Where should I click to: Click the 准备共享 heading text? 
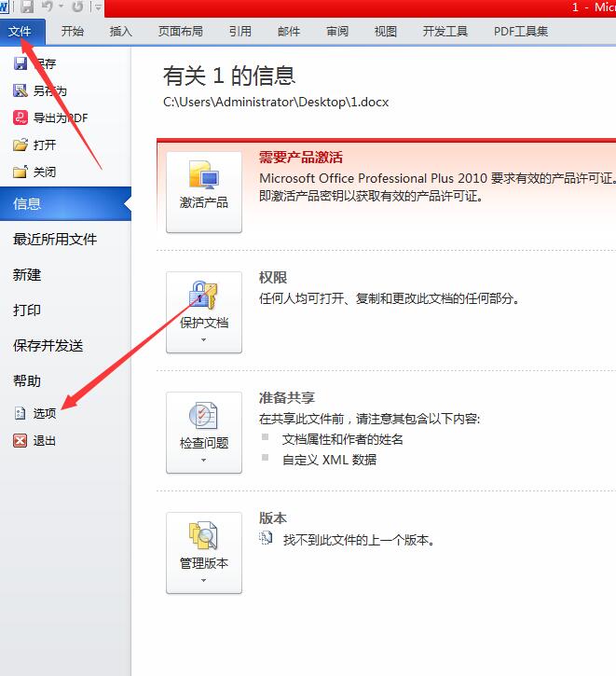tap(287, 397)
